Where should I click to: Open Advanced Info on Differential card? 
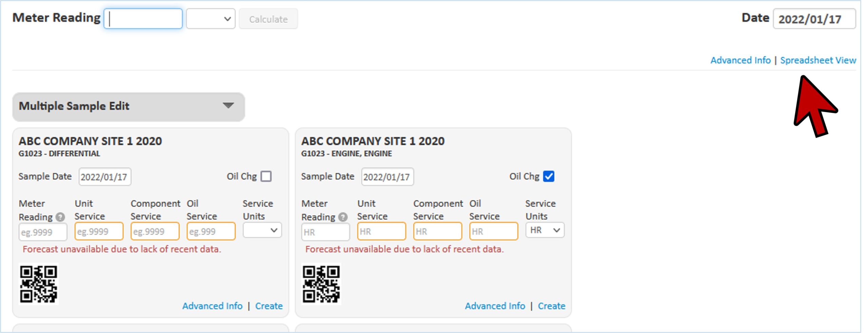(x=212, y=306)
